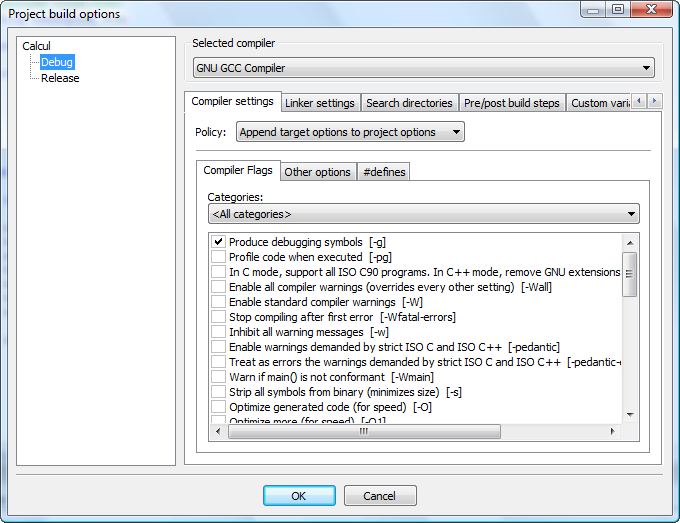Open the Selected compiler dropdown
The height and width of the screenshot is (523, 680).
point(423,68)
